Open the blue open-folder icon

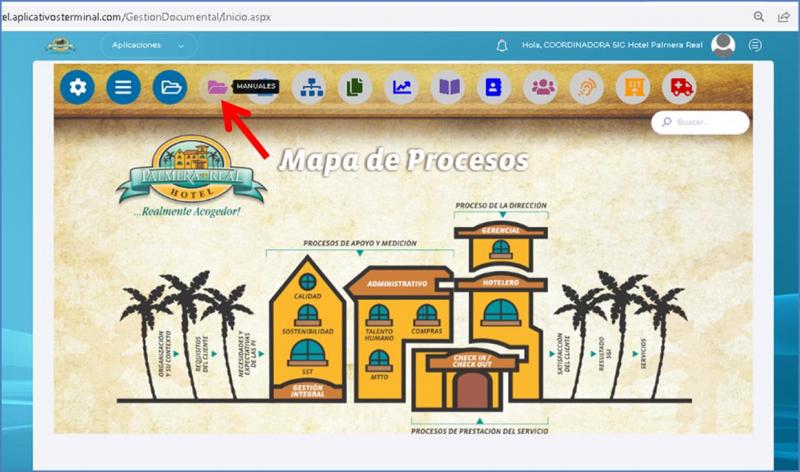[x=170, y=87]
